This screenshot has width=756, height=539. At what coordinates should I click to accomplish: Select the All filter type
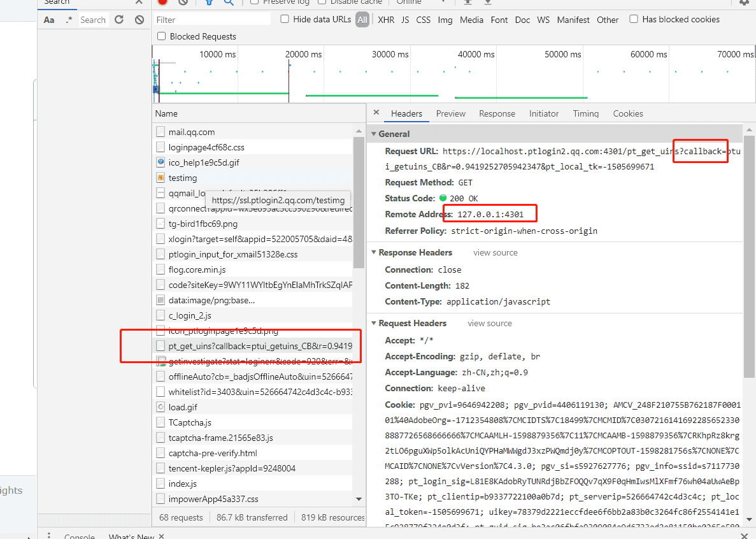(362, 20)
